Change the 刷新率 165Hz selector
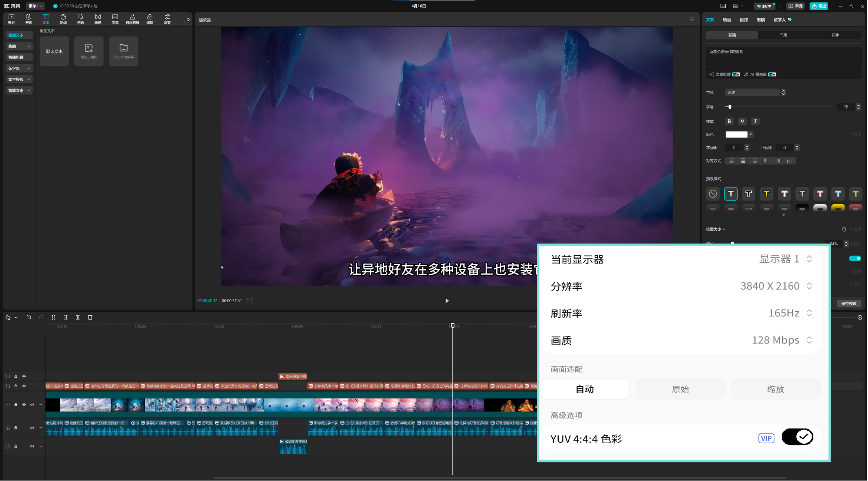868x481 pixels. coord(790,313)
